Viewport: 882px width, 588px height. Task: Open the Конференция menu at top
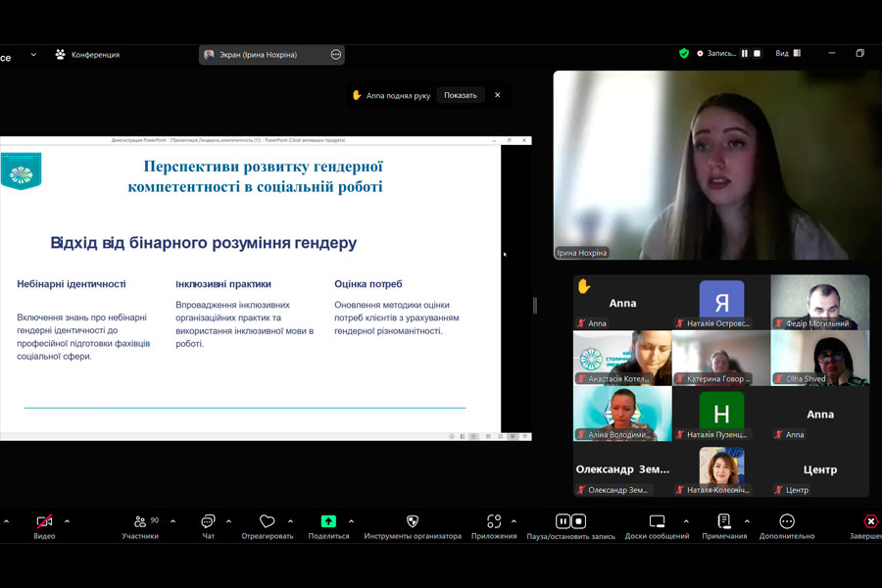click(x=87, y=55)
